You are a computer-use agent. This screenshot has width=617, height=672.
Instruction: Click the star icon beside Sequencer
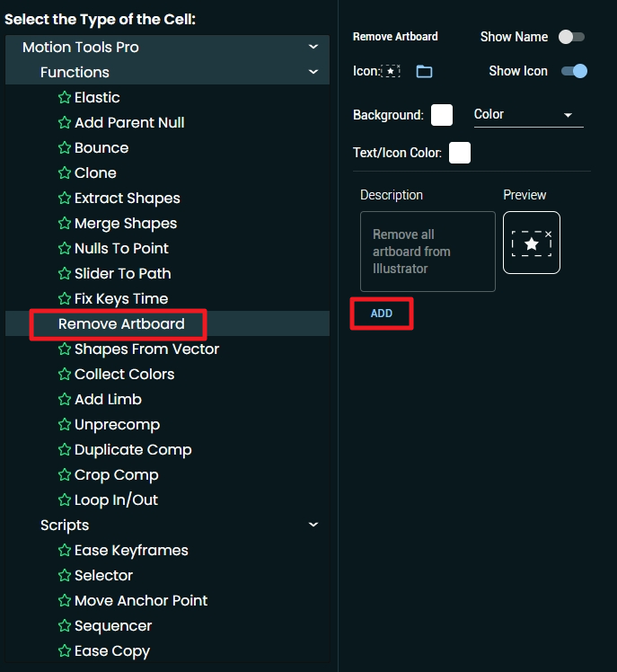65,625
